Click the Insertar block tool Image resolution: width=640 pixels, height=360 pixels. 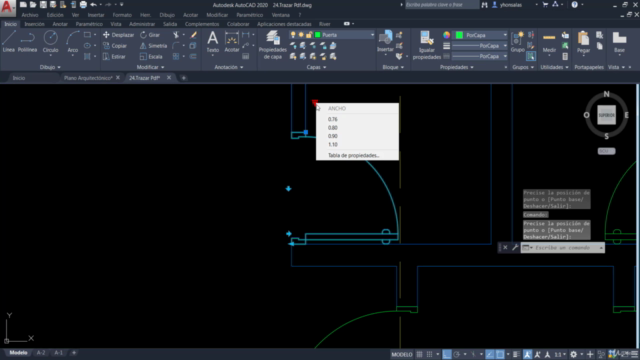coord(385,42)
